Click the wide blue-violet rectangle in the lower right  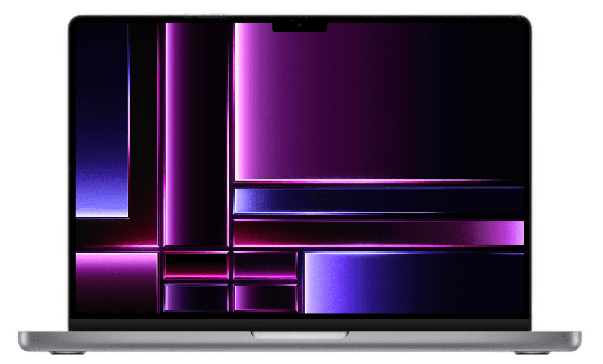click(x=413, y=282)
